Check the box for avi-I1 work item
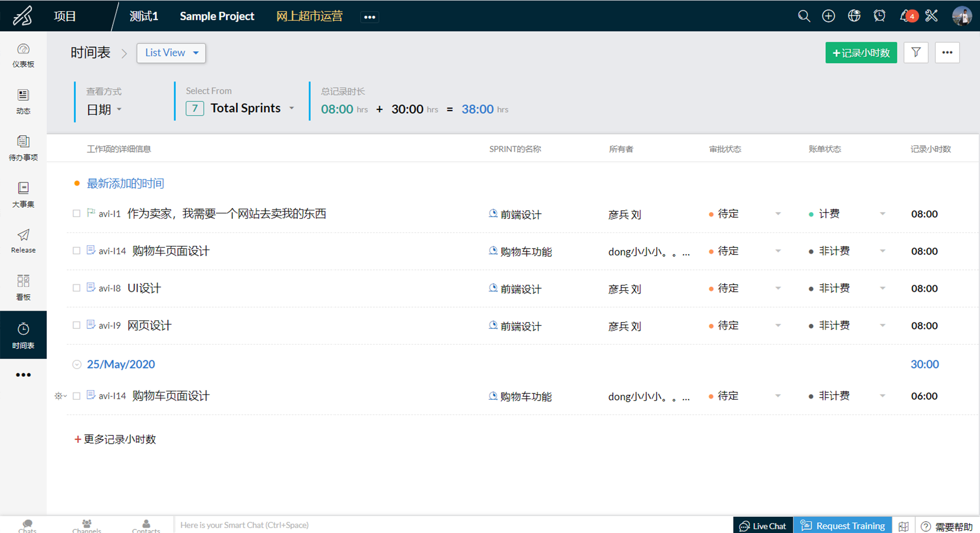Image resolution: width=980 pixels, height=533 pixels. coord(76,214)
